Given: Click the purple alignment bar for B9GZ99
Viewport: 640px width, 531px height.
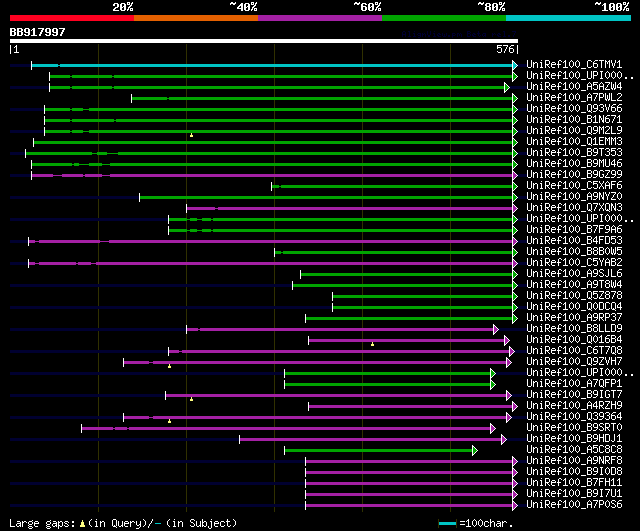Looking at the screenshot, I should click(x=272, y=176).
